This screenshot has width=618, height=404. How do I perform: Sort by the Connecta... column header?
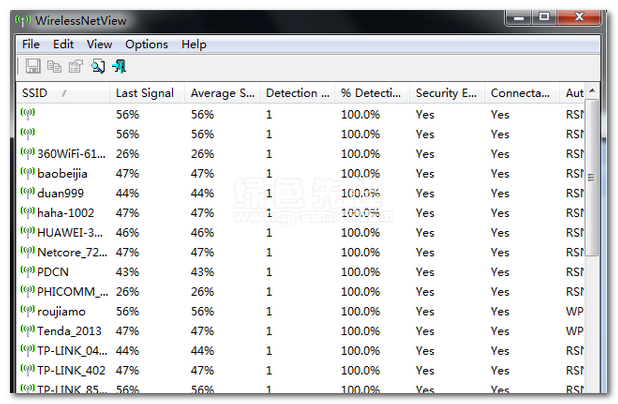(522, 93)
